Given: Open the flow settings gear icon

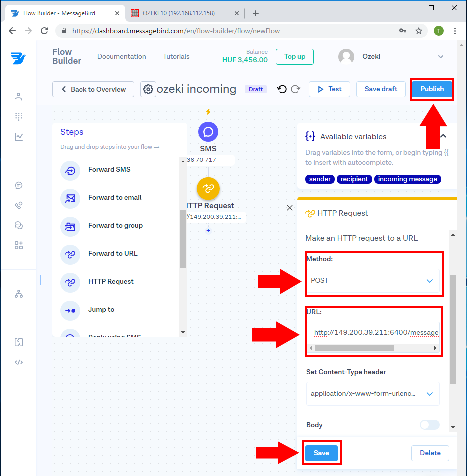Looking at the screenshot, I should [x=148, y=89].
